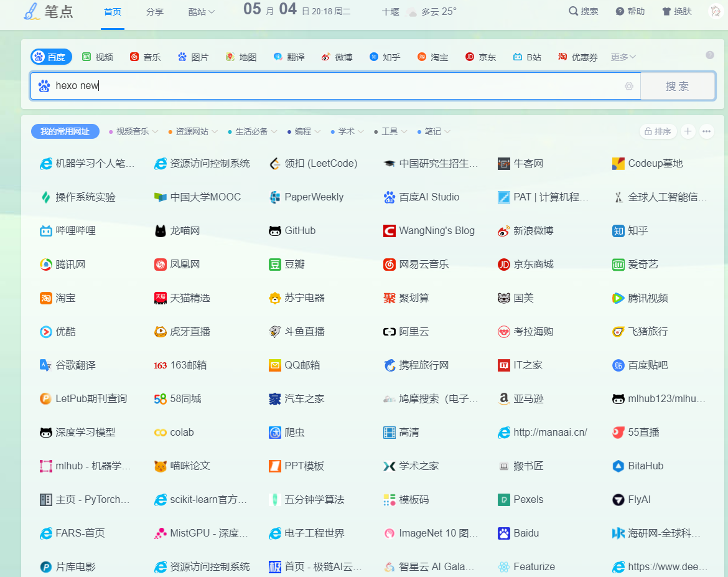Open the LetPub期刊查询 link

tap(83, 398)
